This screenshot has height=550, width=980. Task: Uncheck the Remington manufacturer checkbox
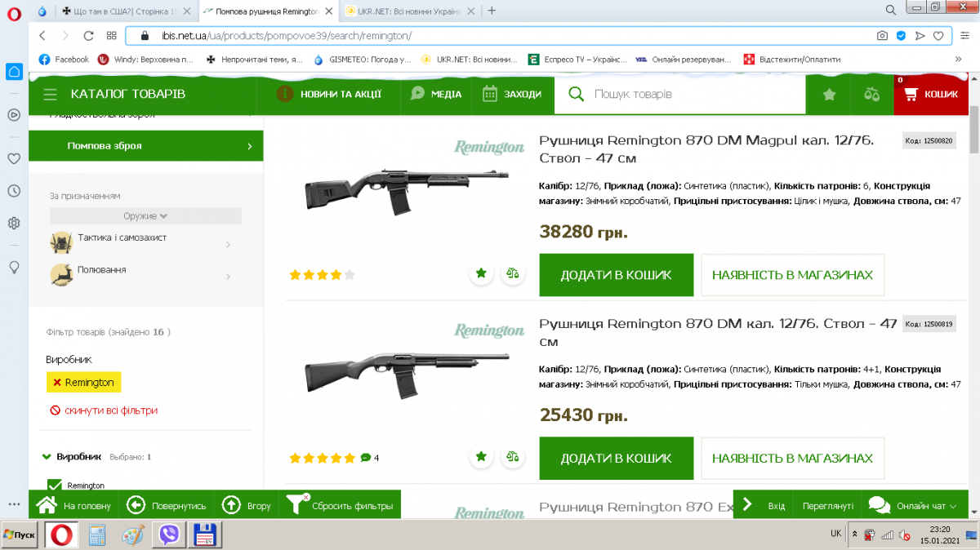(x=55, y=485)
